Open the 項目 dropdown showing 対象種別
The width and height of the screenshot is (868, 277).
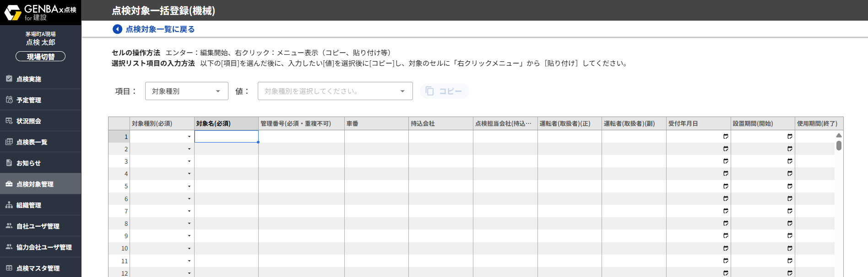click(186, 91)
